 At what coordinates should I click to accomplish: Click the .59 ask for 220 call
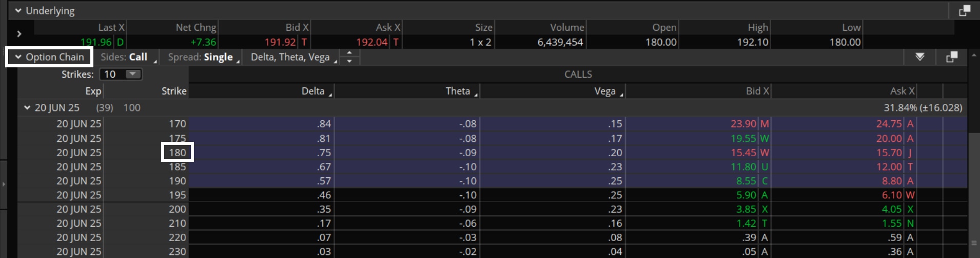pyautogui.click(x=895, y=237)
